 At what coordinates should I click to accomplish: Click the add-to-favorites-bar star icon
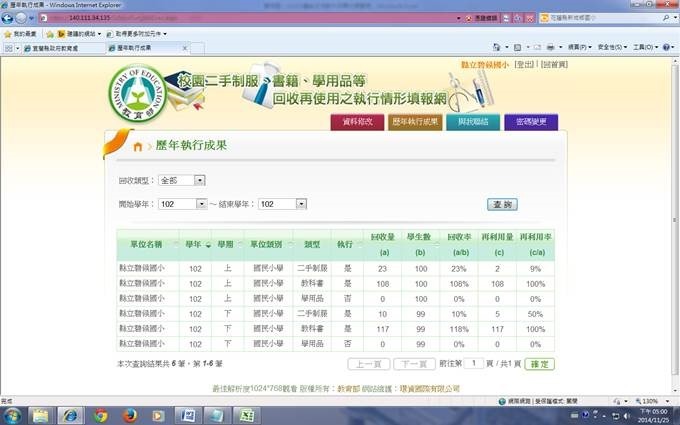click(x=50, y=34)
